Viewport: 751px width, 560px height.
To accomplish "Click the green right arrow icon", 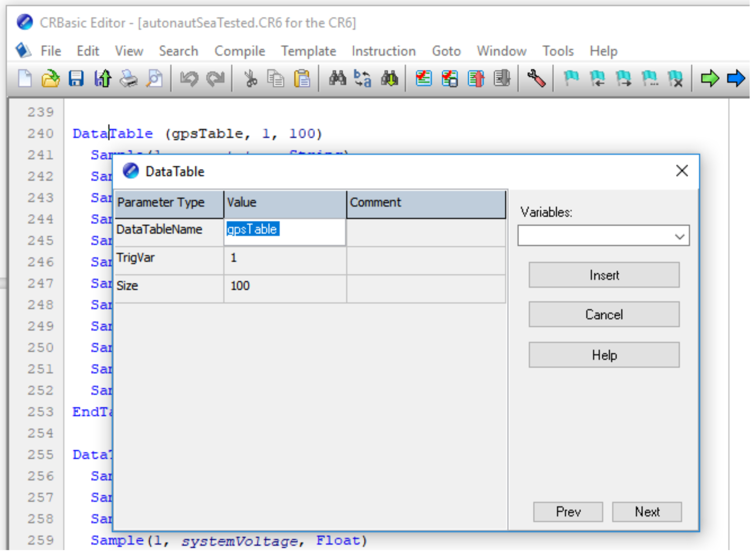I will click(709, 79).
